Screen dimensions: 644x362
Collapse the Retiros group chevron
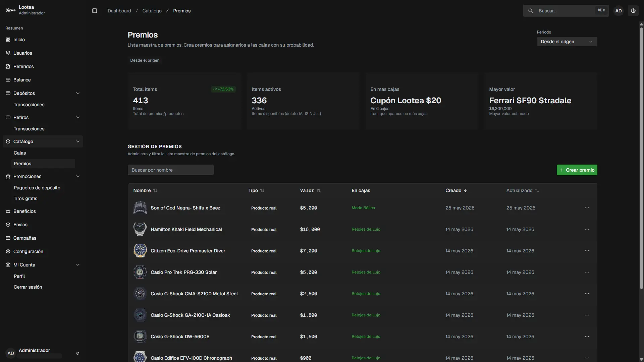[78, 117]
